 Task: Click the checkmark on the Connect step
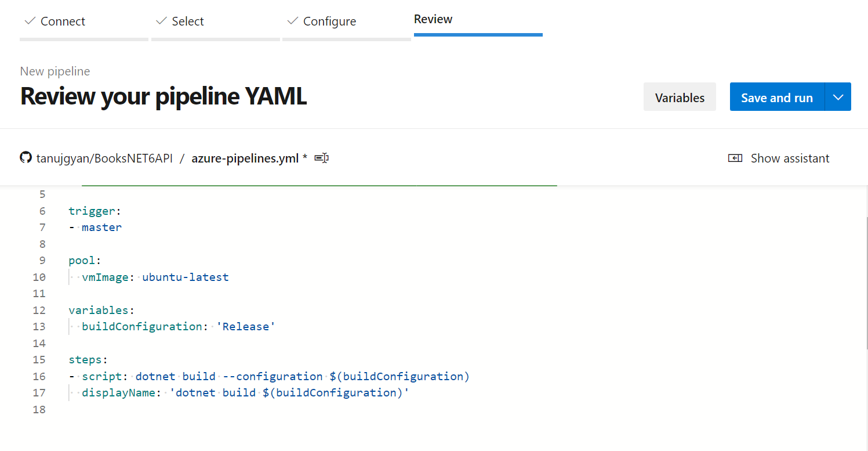point(29,21)
